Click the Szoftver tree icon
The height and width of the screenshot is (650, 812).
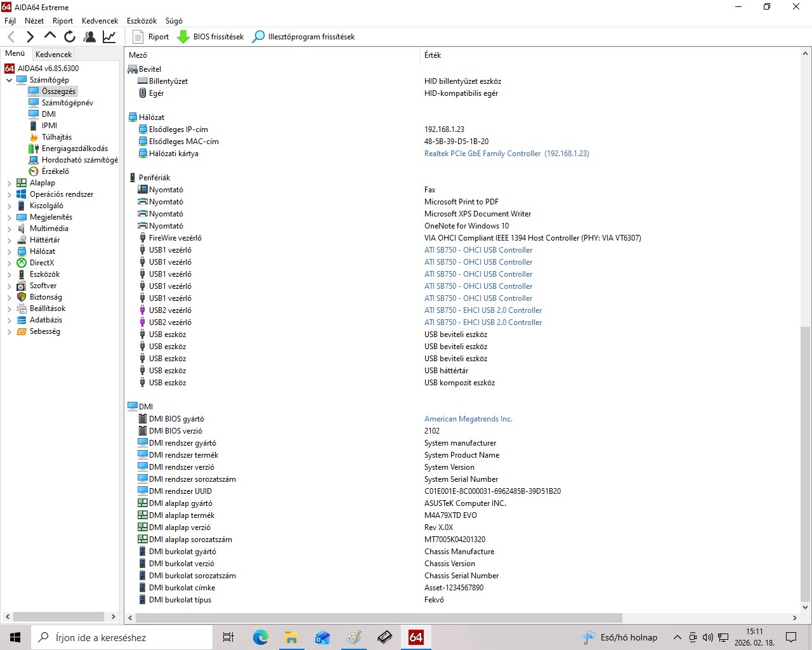(22, 286)
